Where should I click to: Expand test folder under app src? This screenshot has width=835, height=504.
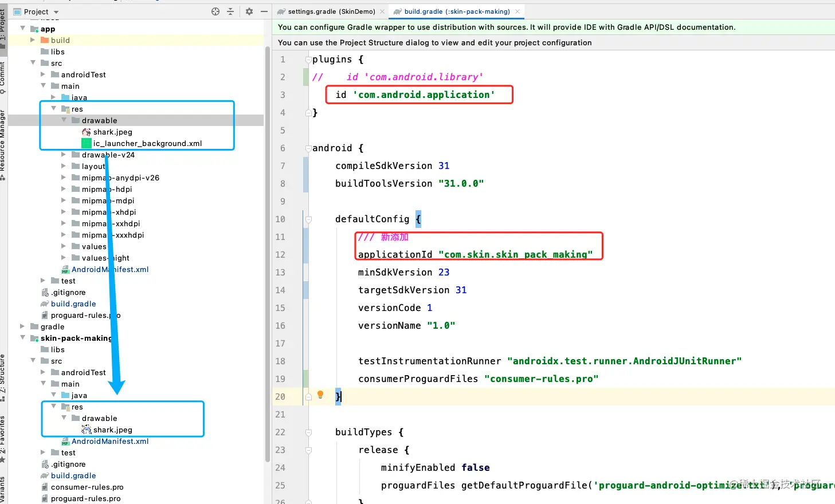click(43, 281)
